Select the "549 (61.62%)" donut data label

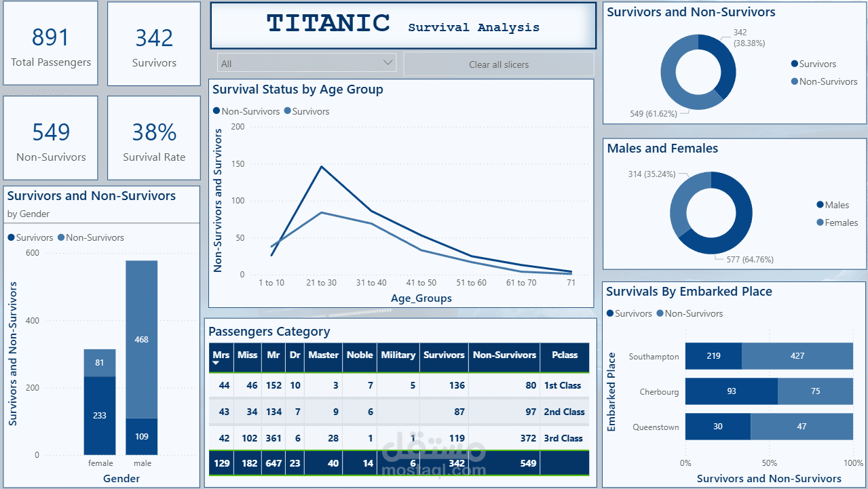[x=654, y=114]
